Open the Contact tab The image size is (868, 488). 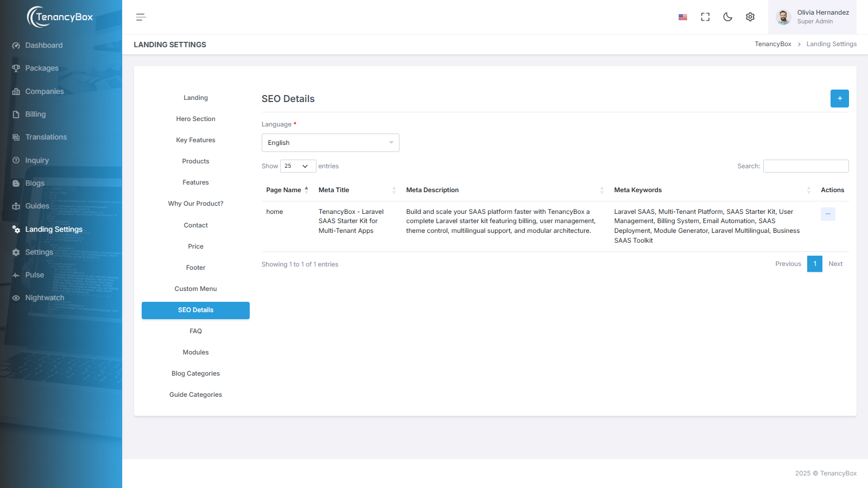[195, 225]
